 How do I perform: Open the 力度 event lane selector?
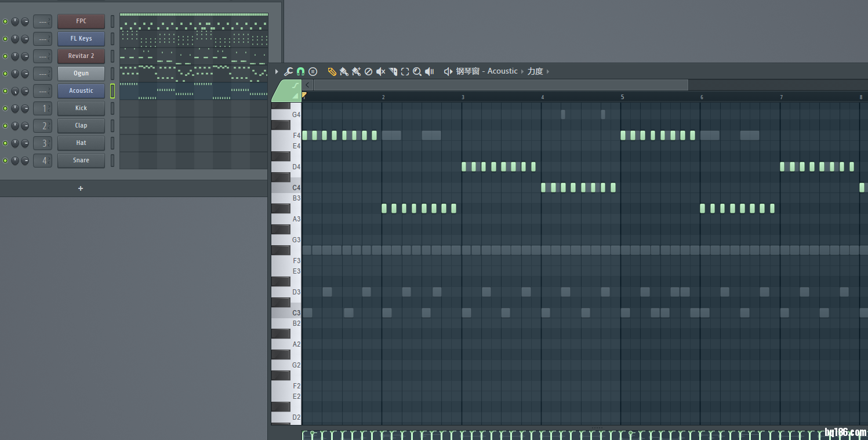tap(535, 71)
